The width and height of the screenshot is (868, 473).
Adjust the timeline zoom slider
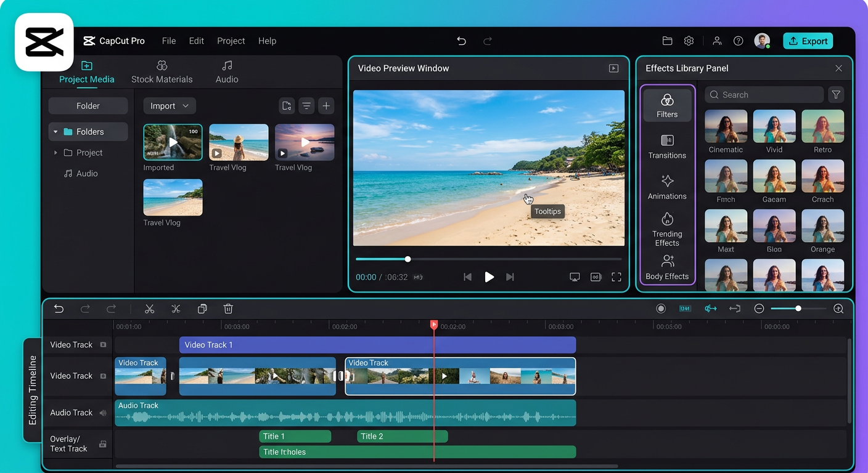798,308
